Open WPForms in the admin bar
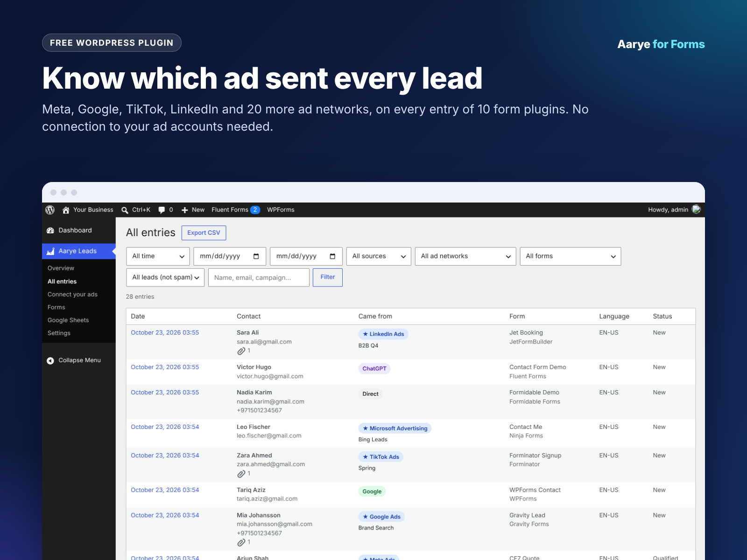Viewport: 747px width, 560px height. pyautogui.click(x=281, y=210)
